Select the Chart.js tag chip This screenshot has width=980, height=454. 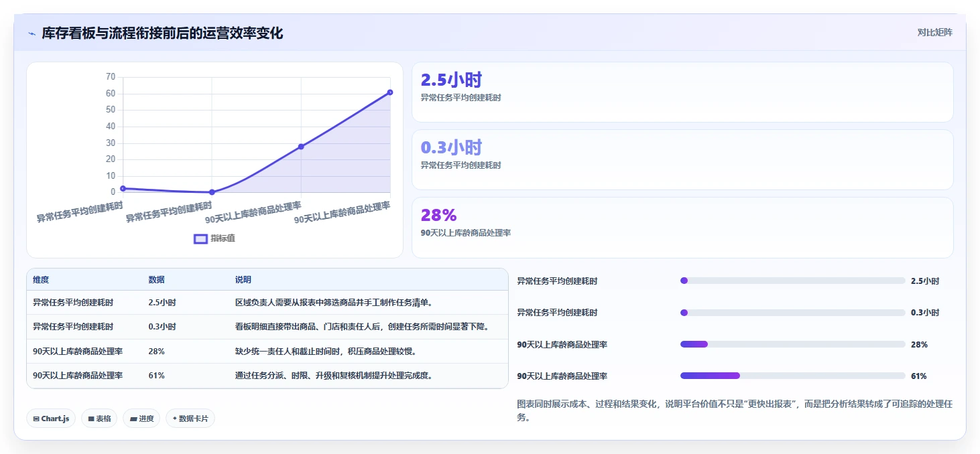coord(51,419)
